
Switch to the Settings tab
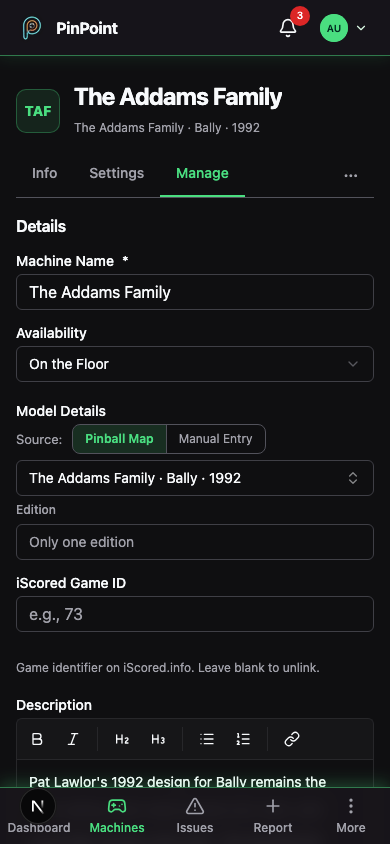coord(117,173)
